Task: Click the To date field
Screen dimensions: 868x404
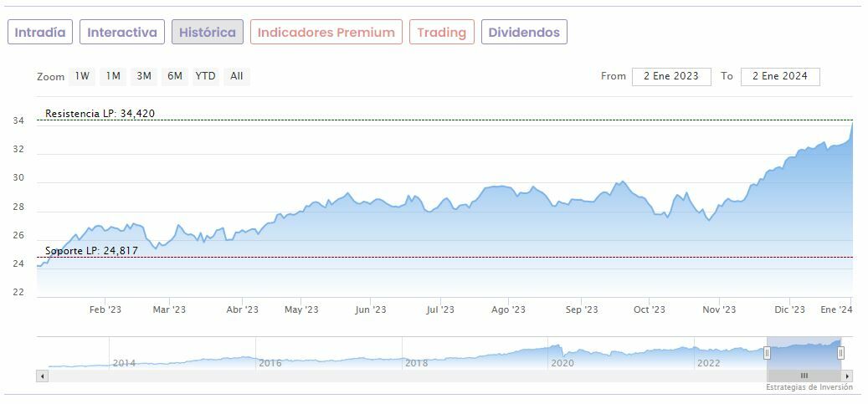Action: click(x=780, y=76)
